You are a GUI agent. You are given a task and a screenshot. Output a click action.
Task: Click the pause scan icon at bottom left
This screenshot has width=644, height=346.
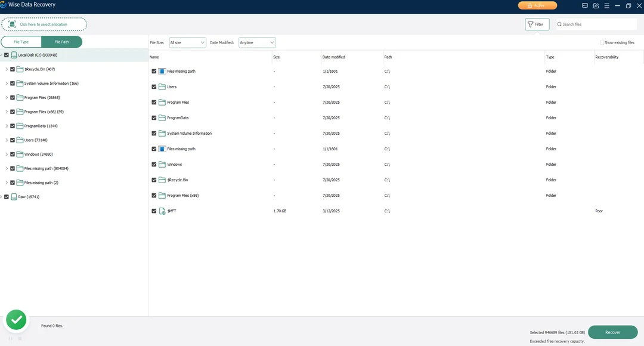10,339
